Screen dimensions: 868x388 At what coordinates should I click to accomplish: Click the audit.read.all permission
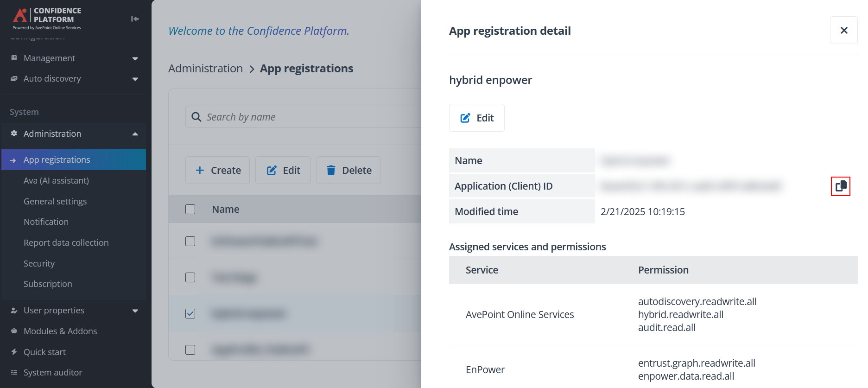[x=667, y=327]
